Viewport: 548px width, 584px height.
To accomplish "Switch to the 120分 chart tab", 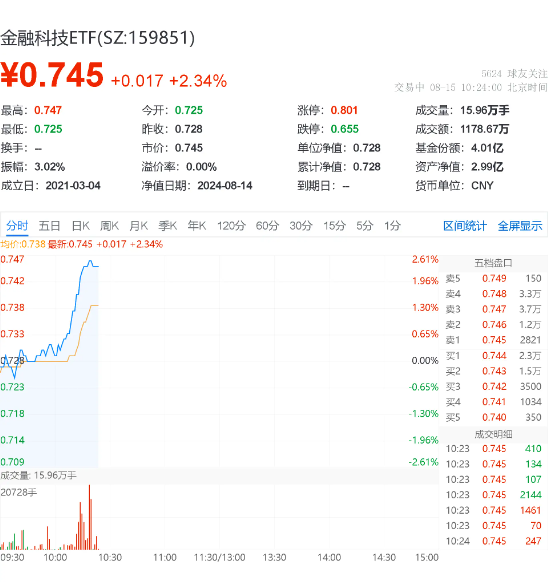I will pos(231,226).
